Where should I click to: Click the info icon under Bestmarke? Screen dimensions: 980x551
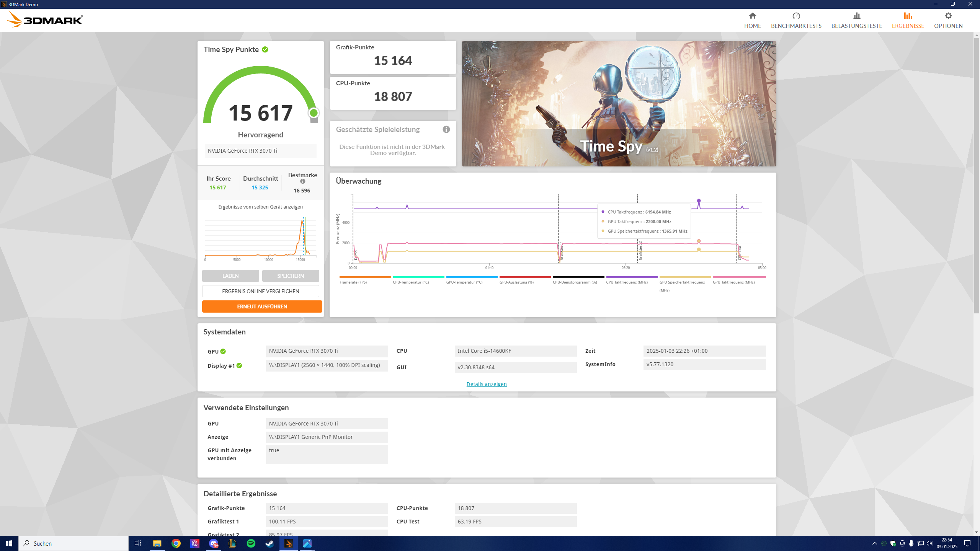(x=302, y=181)
